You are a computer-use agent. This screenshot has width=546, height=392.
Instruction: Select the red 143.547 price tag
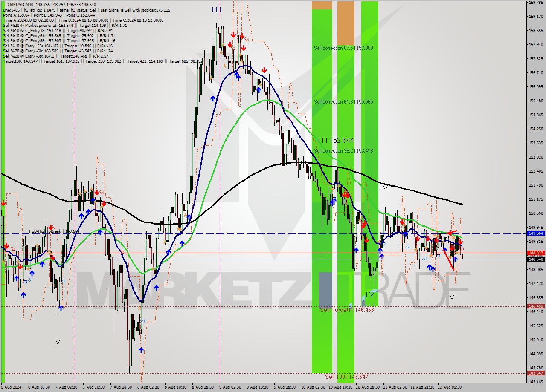[536, 373]
